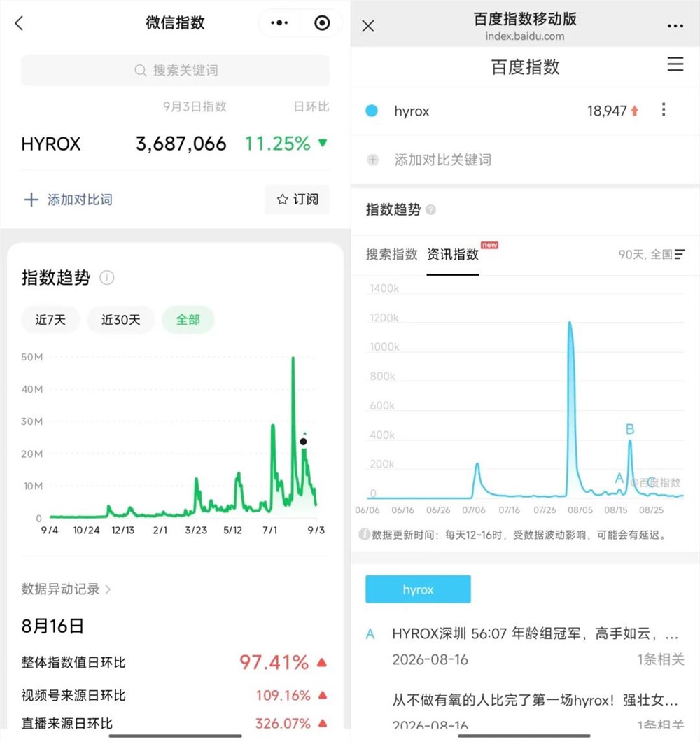700x742 pixels.
Task: Click the search keyword field
Action: coord(175,71)
